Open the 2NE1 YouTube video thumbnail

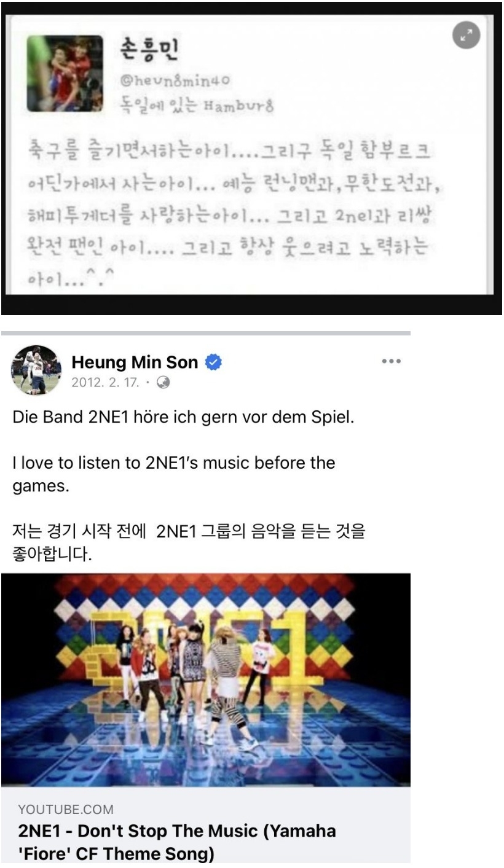[x=205, y=679]
